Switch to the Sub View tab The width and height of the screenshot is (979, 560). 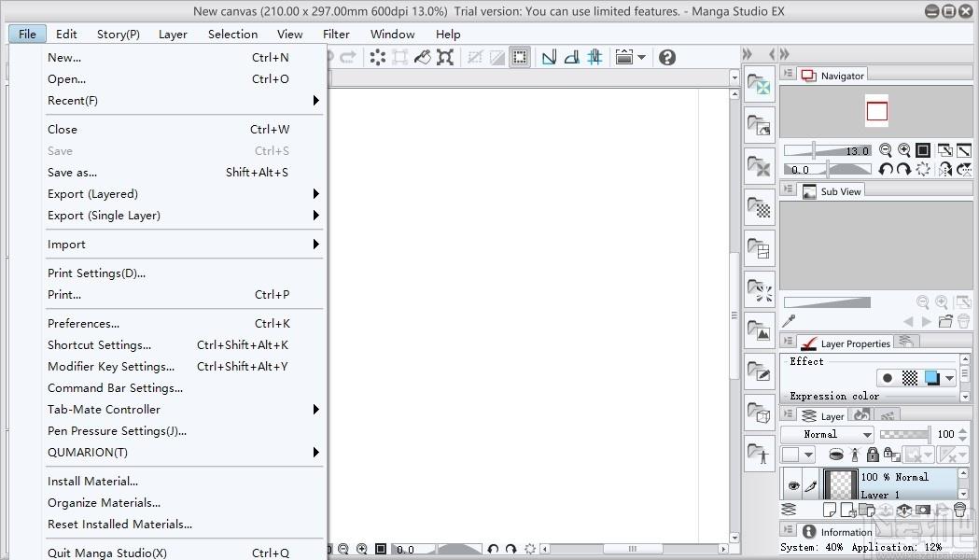(x=832, y=191)
